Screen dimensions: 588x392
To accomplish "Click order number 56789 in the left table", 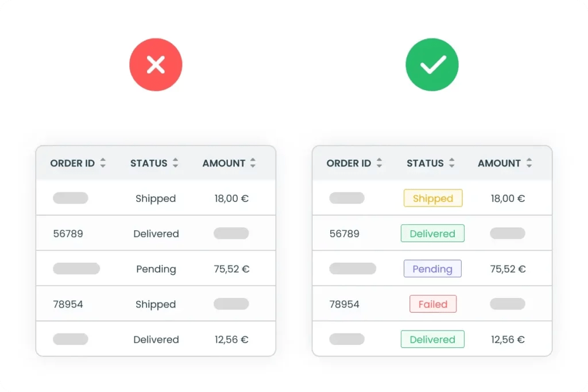I will 68,233.
